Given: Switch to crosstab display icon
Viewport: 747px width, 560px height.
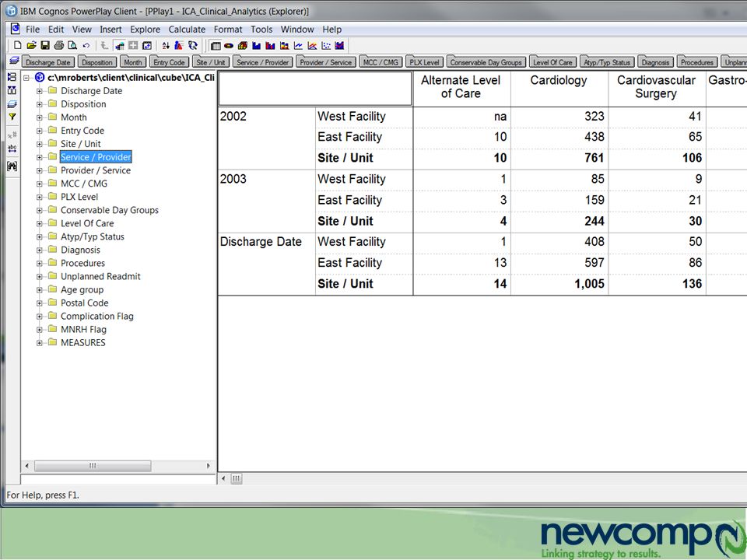Looking at the screenshot, I should [x=216, y=46].
